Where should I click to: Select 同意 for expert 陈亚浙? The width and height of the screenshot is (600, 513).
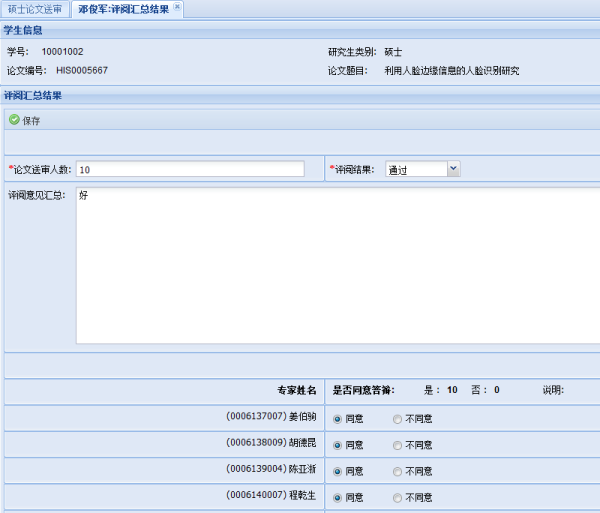(x=337, y=470)
